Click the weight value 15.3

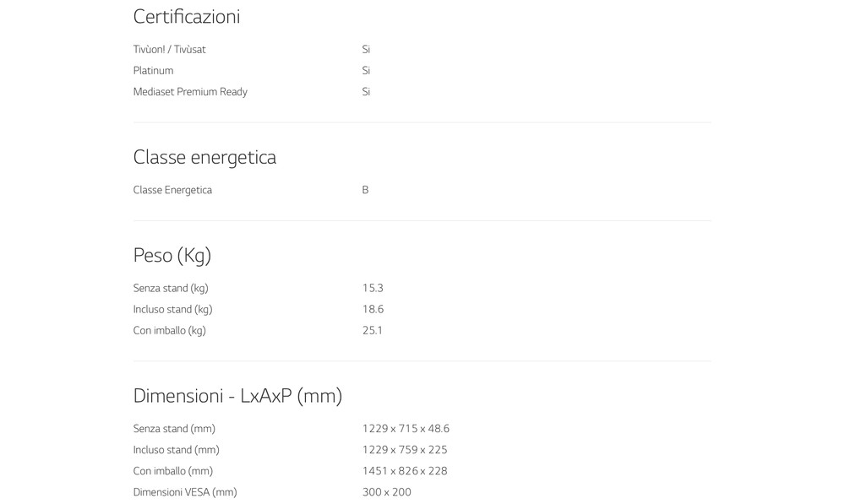[373, 289]
